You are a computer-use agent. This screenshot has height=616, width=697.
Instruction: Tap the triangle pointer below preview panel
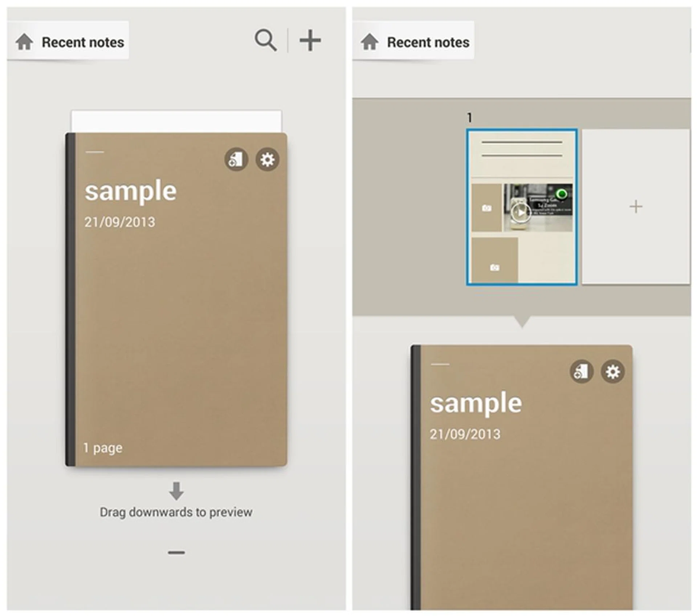pyautogui.click(x=522, y=322)
